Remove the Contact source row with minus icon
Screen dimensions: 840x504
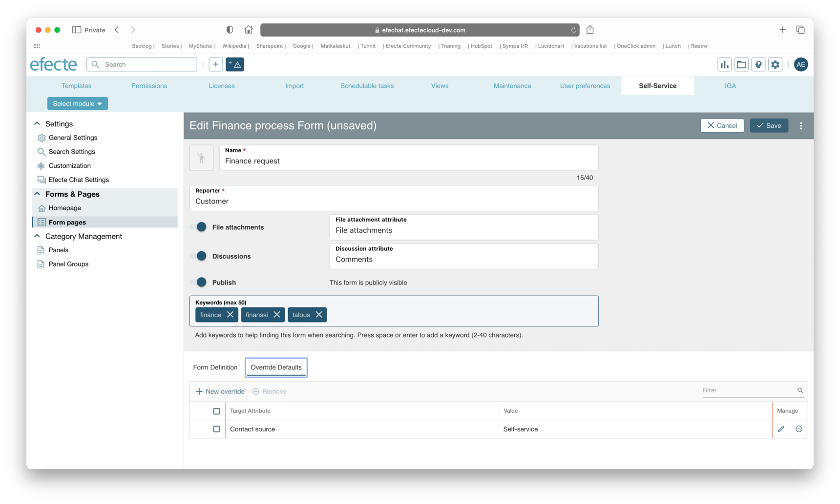[799, 429]
